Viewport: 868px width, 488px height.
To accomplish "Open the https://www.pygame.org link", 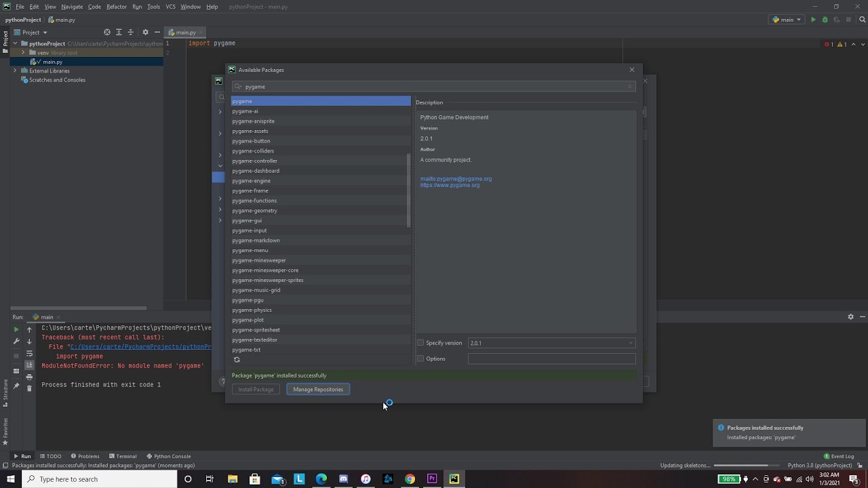I will pos(450,185).
